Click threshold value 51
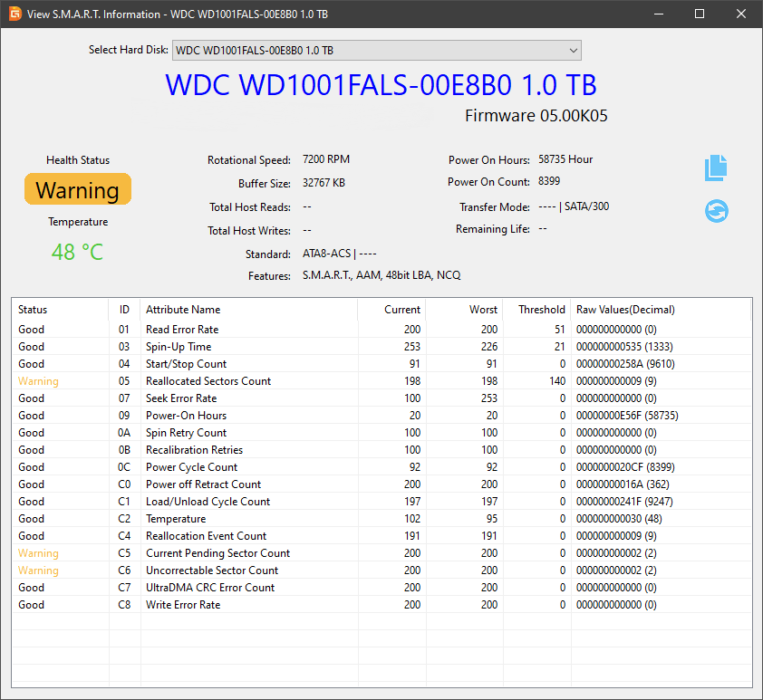Screen dimensions: 763x700 coord(560,330)
